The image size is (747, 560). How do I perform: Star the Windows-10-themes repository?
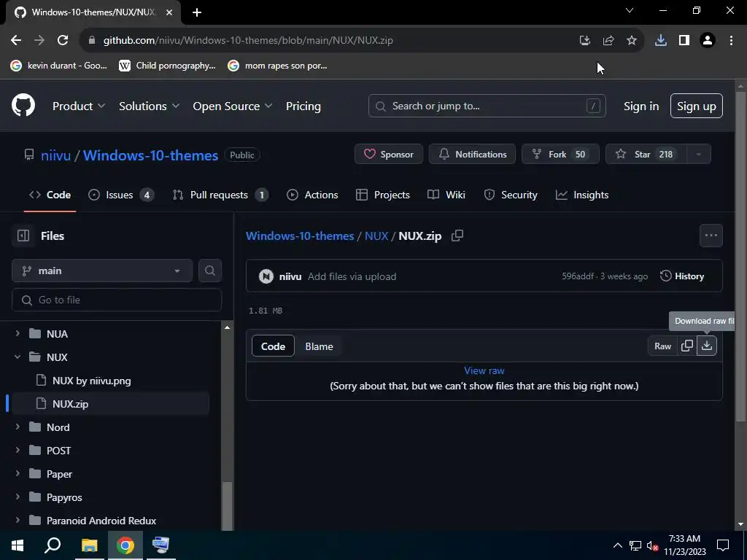click(x=646, y=155)
